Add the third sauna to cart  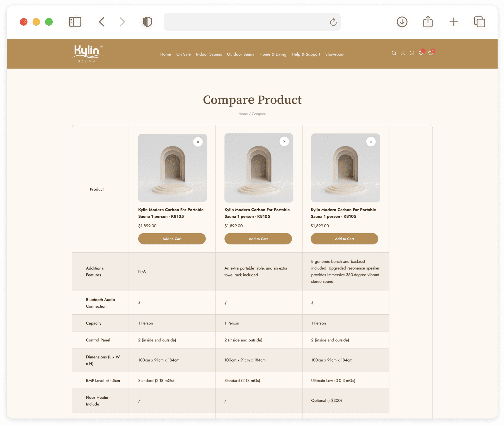[x=344, y=239]
